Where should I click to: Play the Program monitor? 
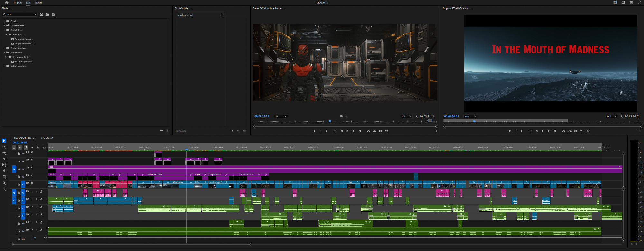point(543,131)
